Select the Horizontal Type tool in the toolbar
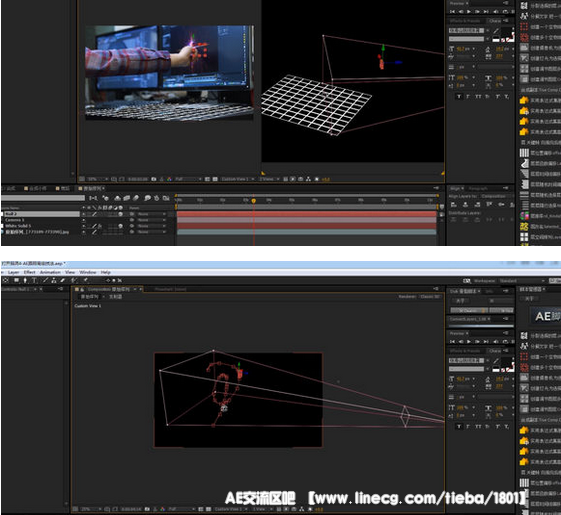The width and height of the screenshot is (561, 515). pos(34,281)
